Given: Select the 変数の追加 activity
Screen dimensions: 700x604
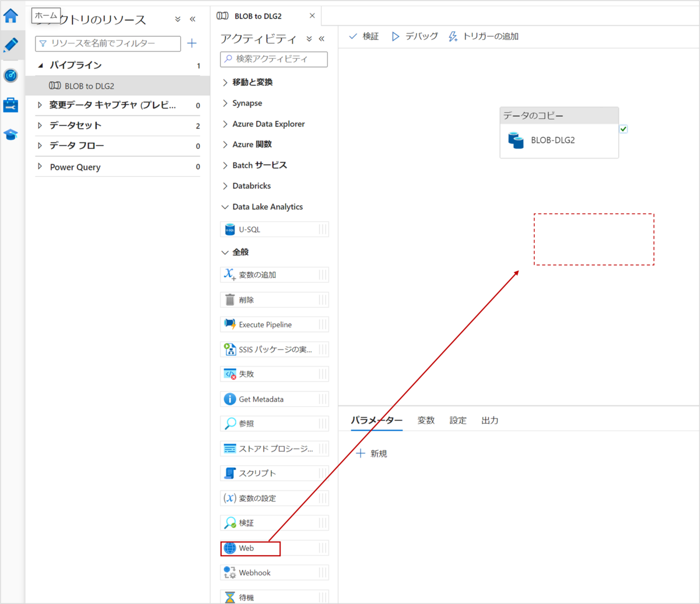Looking at the screenshot, I should coord(274,274).
